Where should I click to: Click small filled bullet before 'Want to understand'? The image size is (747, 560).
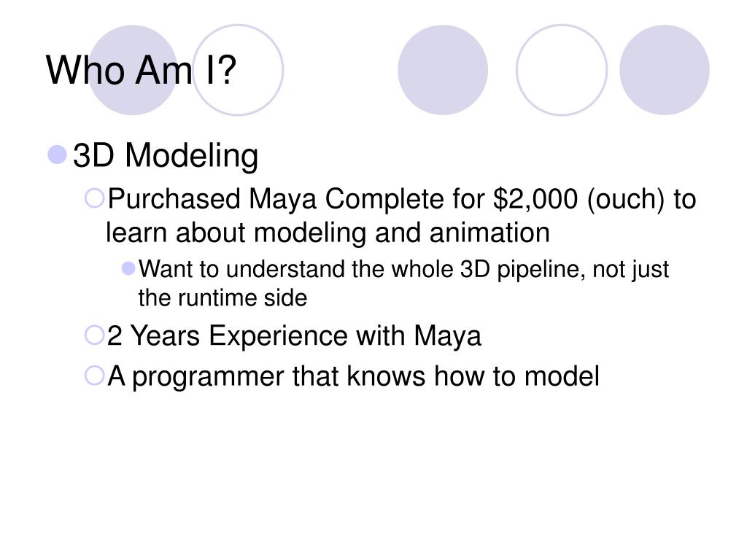[128, 268]
